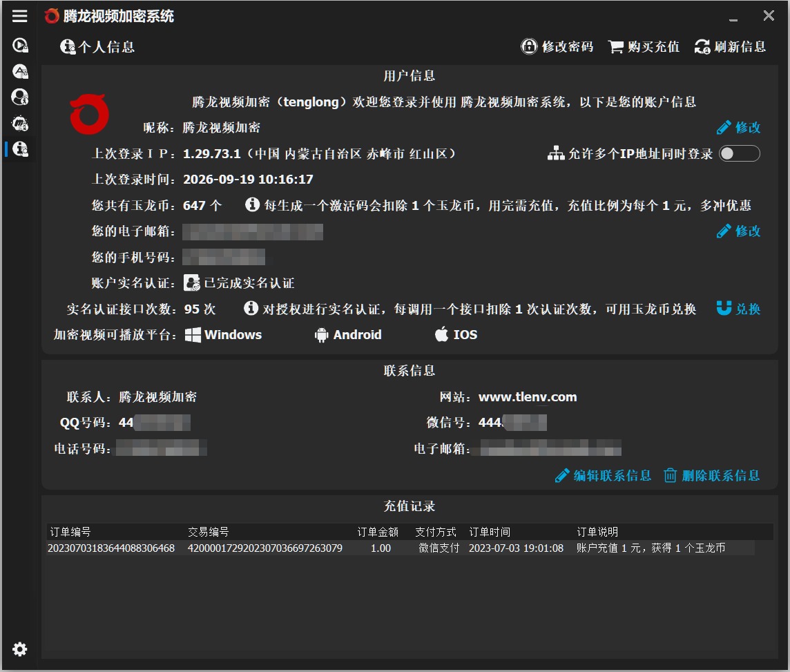Click the real-name verification badge icon
This screenshot has height=672, width=790.
pyautogui.click(x=191, y=282)
